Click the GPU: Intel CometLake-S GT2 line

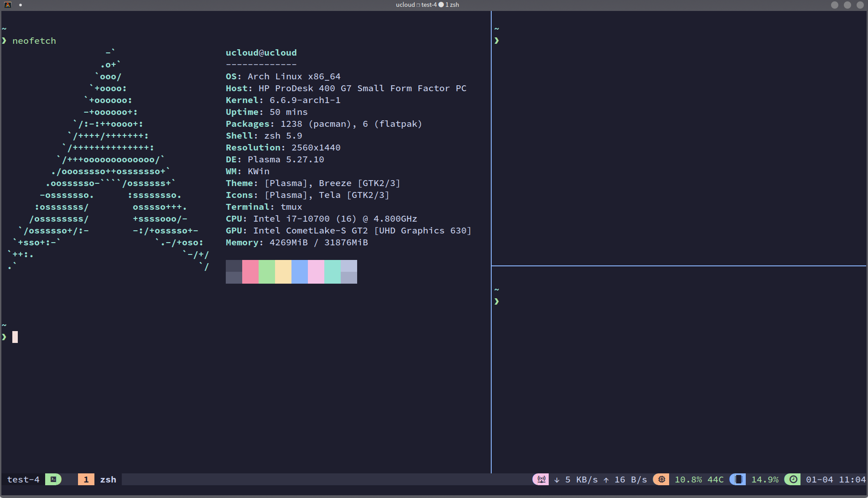point(348,230)
